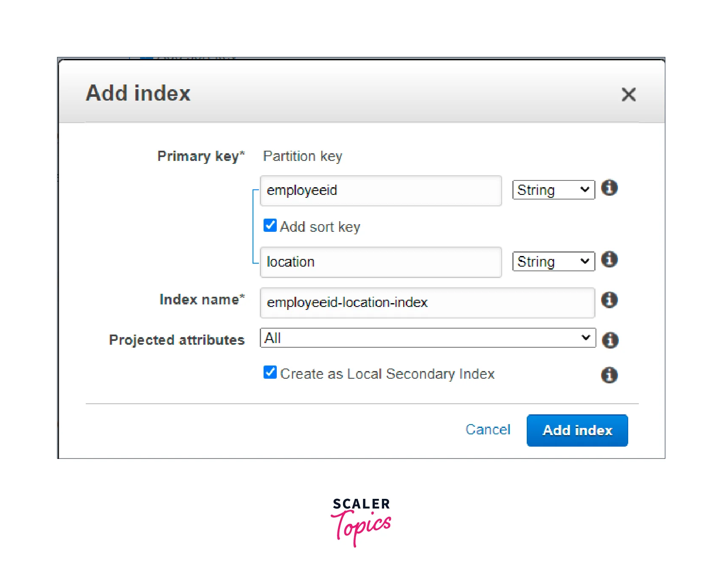This screenshot has width=722, height=588.
Task: Click info icon beside sort key type
Action: click(609, 259)
